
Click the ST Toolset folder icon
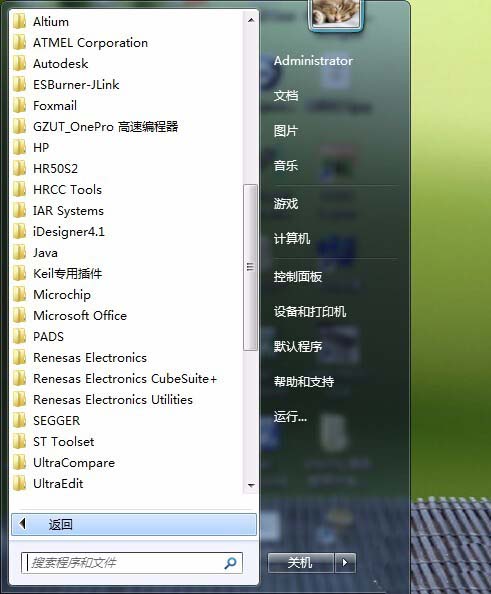(x=19, y=442)
